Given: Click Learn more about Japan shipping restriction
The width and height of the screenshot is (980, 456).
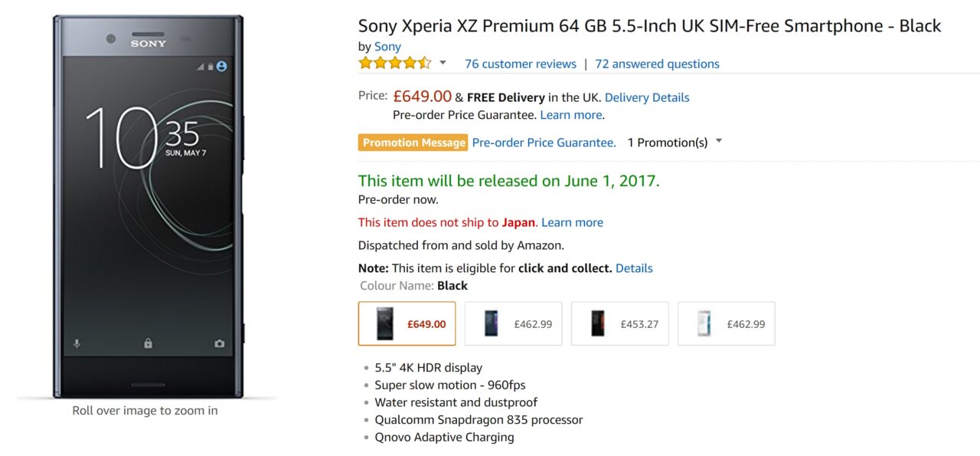Looking at the screenshot, I should [x=572, y=222].
